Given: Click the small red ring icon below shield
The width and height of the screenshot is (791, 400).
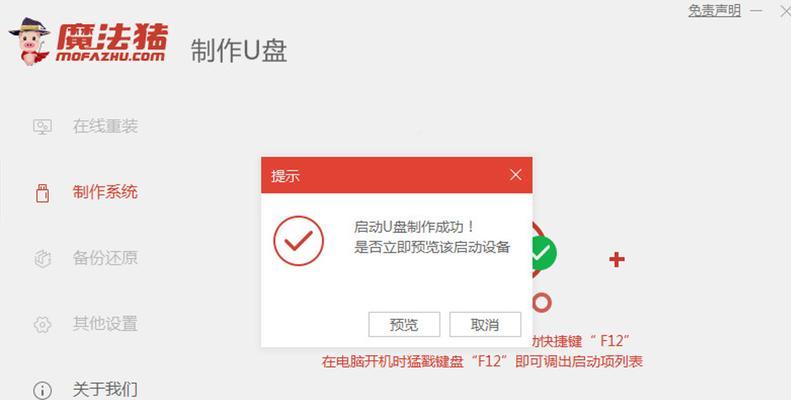Looking at the screenshot, I should 542,303.
